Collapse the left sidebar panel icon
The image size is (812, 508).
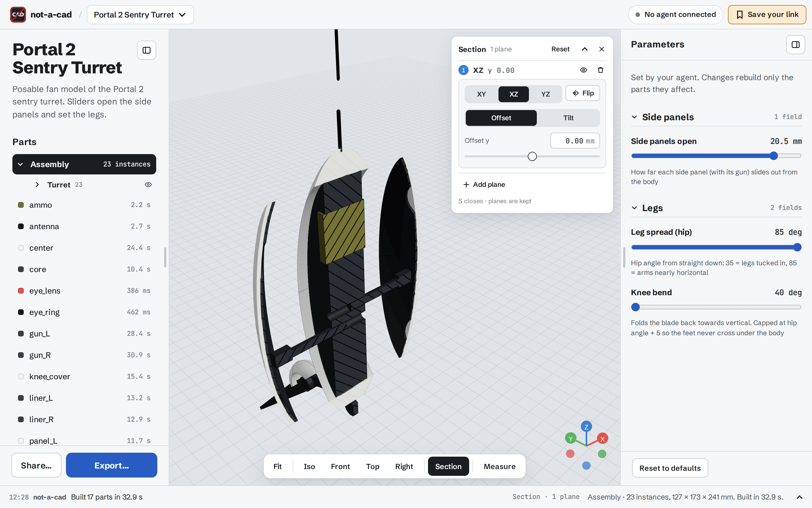pyautogui.click(x=147, y=51)
